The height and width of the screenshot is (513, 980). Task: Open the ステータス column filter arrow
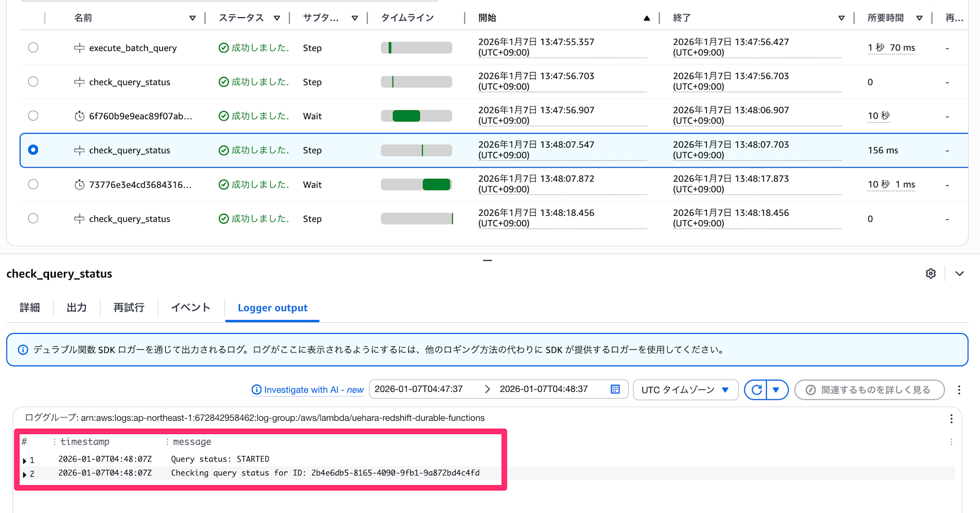click(x=277, y=18)
